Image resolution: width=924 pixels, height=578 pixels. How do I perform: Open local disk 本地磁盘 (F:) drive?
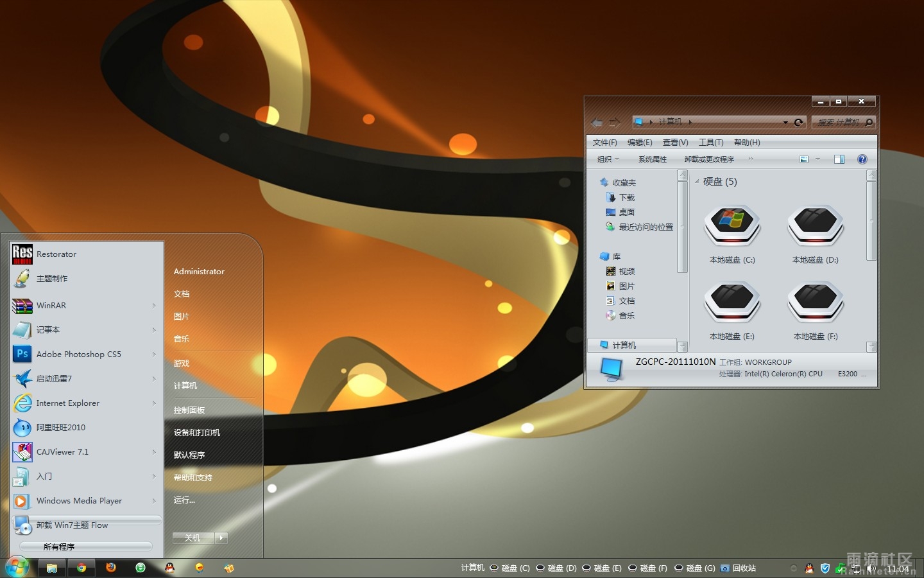tap(816, 311)
